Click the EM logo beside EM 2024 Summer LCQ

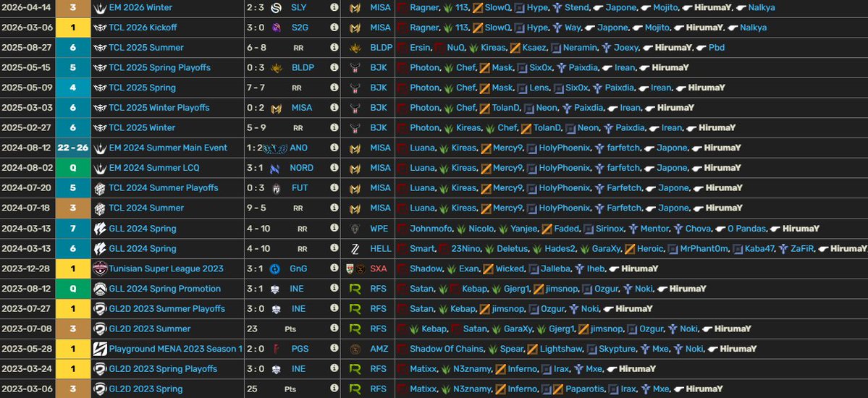pos(100,168)
